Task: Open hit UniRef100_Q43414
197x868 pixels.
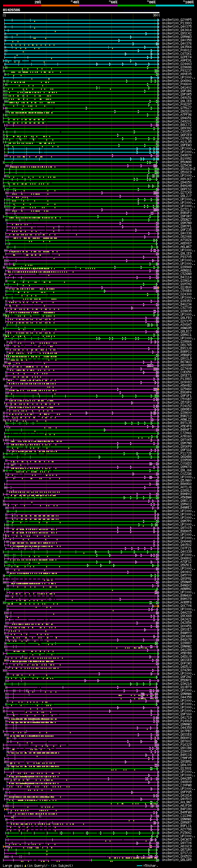Action: point(177,30)
